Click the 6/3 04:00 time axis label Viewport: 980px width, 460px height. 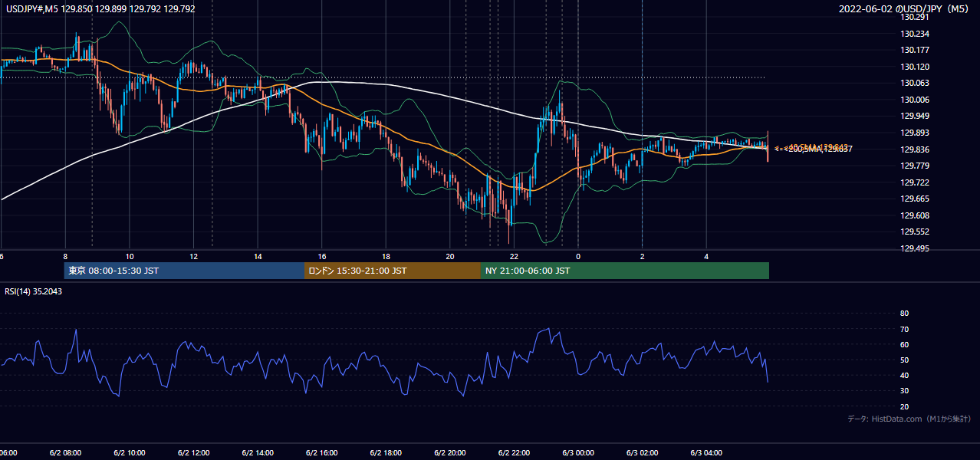pyautogui.click(x=706, y=453)
